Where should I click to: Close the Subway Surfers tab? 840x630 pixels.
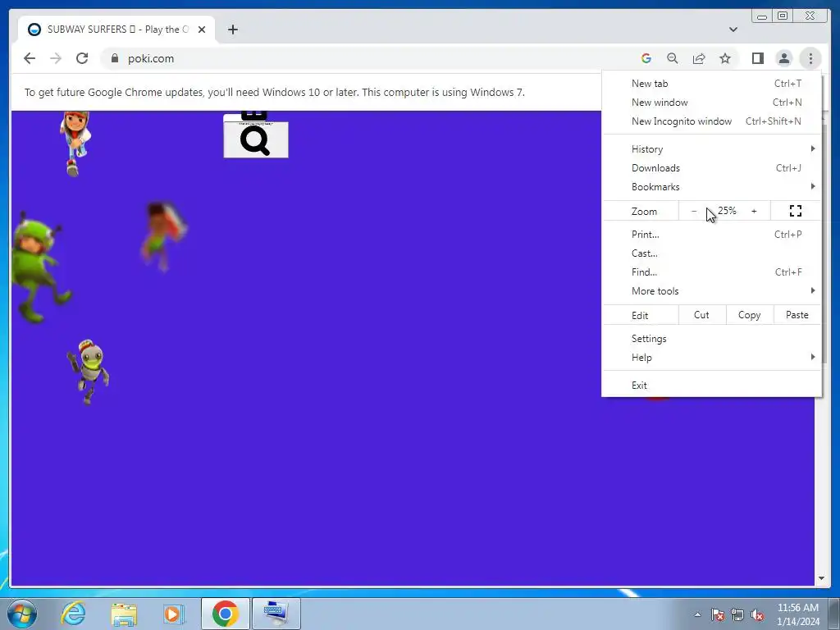[x=202, y=30]
